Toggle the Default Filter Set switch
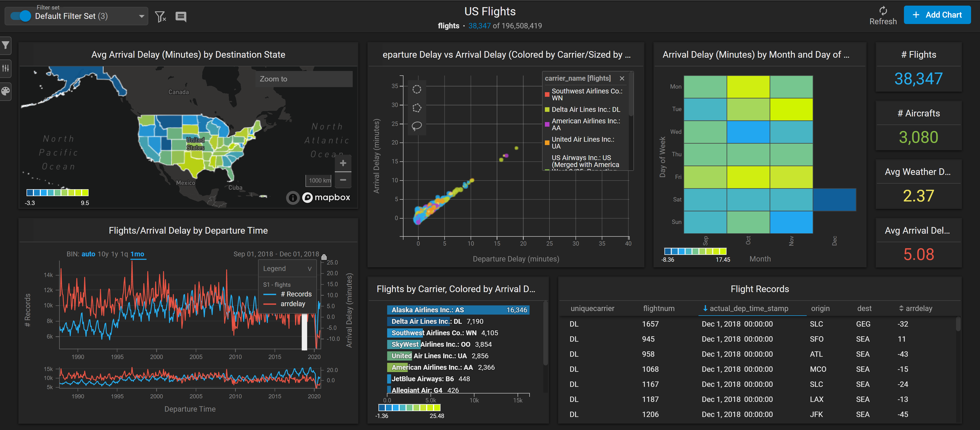980x430 pixels. click(x=20, y=16)
